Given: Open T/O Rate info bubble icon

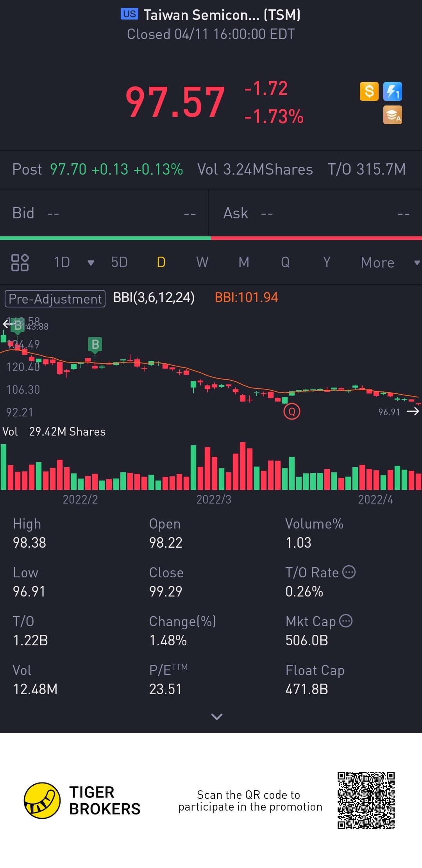Looking at the screenshot, I should tap(349, 572).
